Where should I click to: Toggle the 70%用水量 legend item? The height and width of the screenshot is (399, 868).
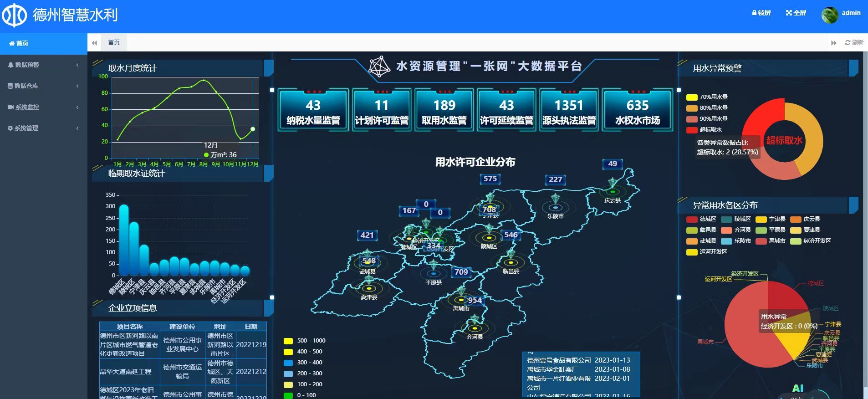[707, 97]
